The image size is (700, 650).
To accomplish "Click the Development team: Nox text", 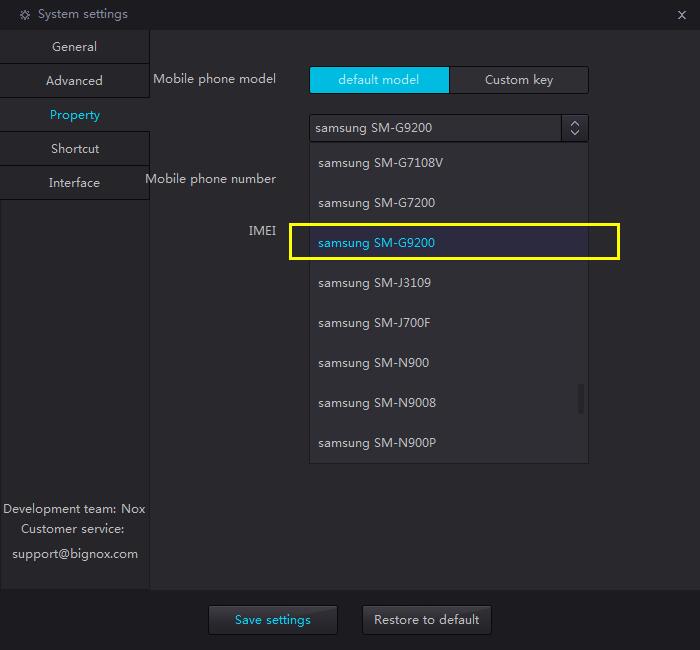I will pos(74,509).
